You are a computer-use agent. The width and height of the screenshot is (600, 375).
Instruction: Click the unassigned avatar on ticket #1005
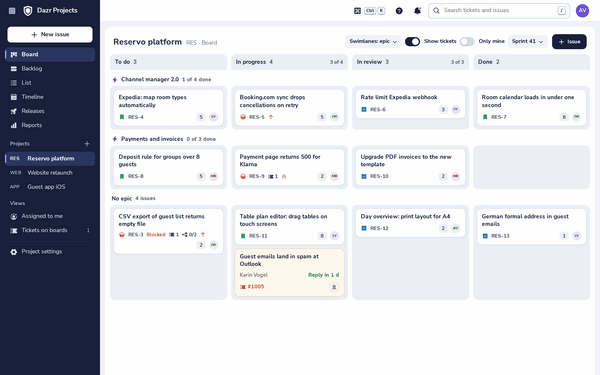click(x=334, y=287)
